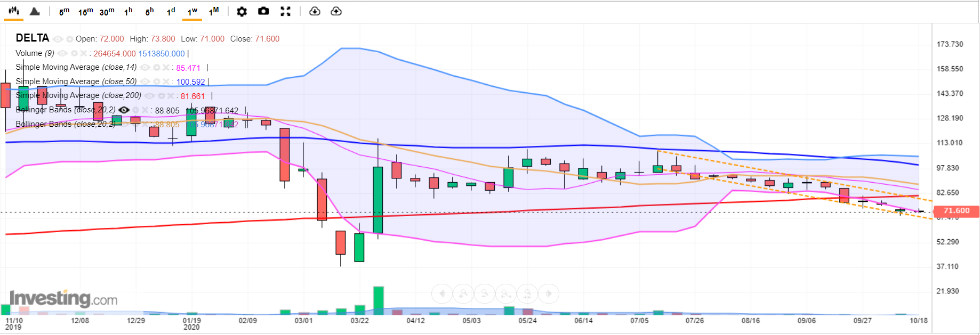Switch to the 5h timeframe
This screenshot has height=335, width=980.
(x=149, y=11)
